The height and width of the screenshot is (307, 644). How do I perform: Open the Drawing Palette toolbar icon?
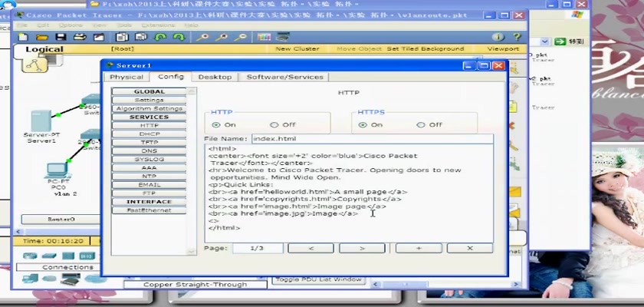[264, 37]
